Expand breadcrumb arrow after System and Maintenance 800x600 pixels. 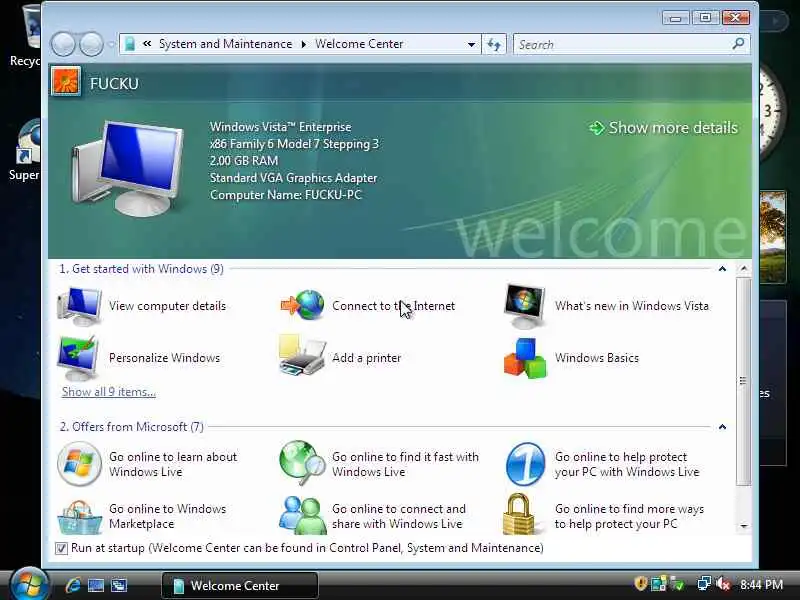304,44
